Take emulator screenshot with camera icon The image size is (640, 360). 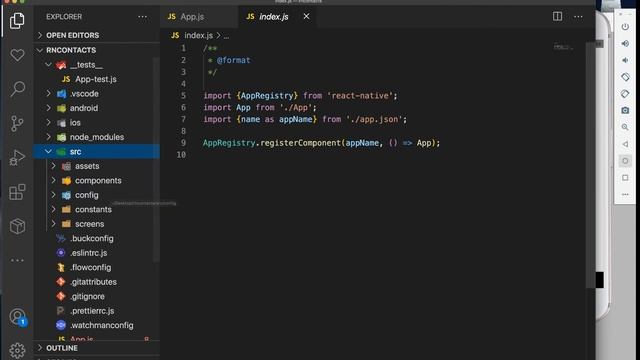click(x=625, y=111)
